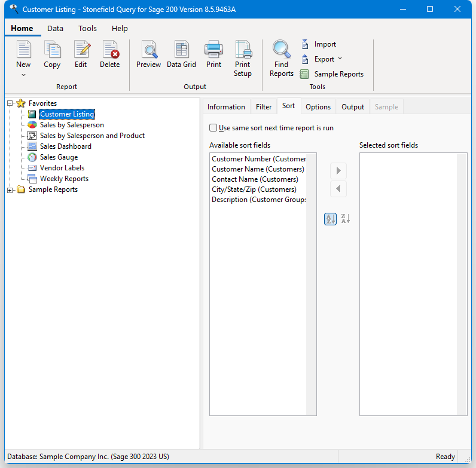
Task: Click the Print icon in ribbon
Action: pyautogui.click(x=213, y=54)
